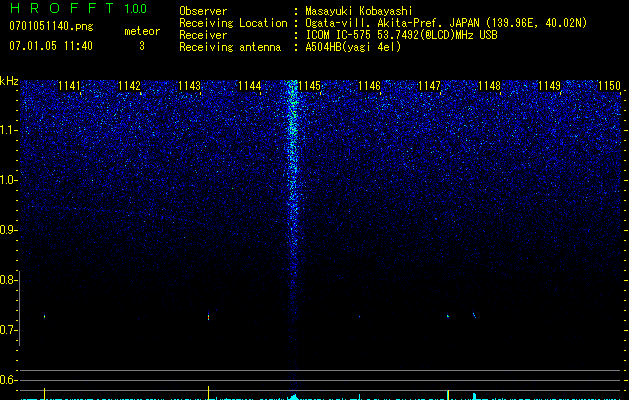Click the Observer label

point(203,11)
